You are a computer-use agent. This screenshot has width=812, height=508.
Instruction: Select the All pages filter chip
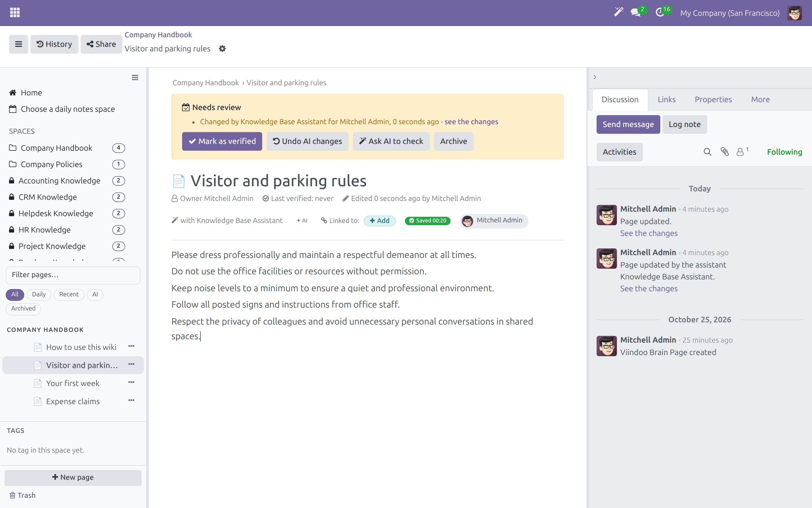[15, 294]
